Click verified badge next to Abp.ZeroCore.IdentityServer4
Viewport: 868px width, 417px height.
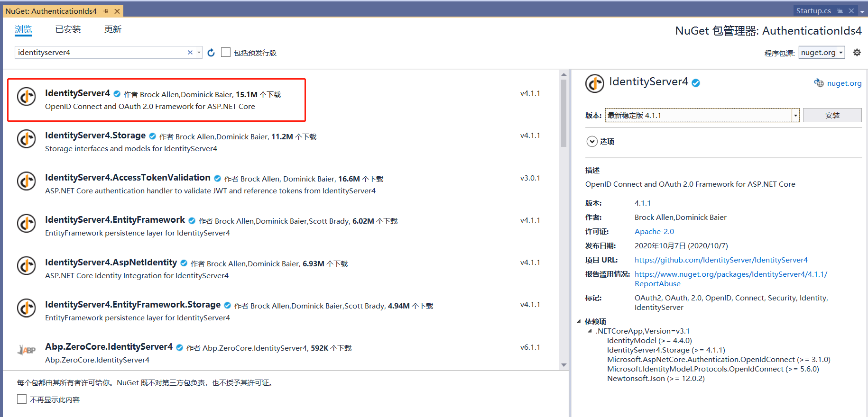coord(180,347)
